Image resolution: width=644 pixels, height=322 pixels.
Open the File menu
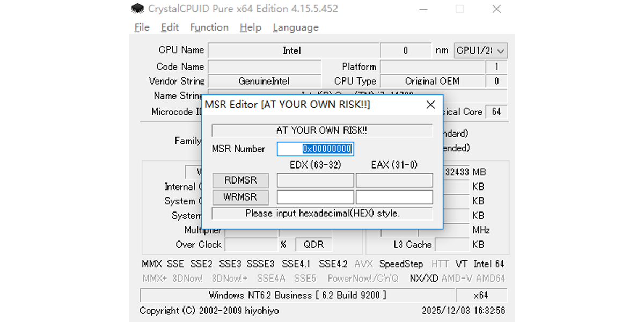(142, 27)
